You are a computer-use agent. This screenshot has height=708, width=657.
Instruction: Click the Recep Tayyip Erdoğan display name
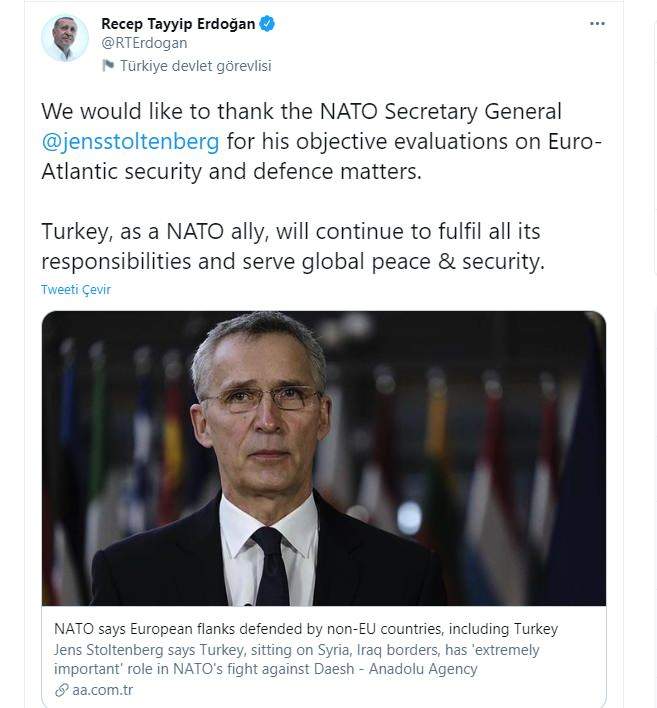(x=178, y=23)
